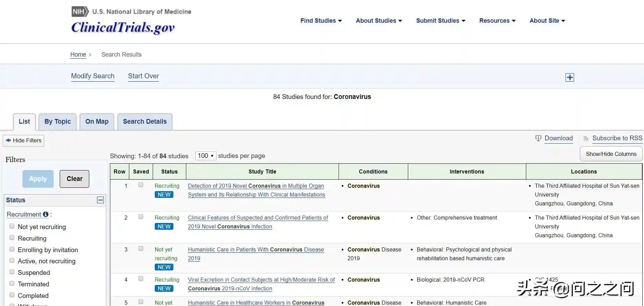
Task: Open the Humanistic Care in Patients study
Action: click(255, 250)
